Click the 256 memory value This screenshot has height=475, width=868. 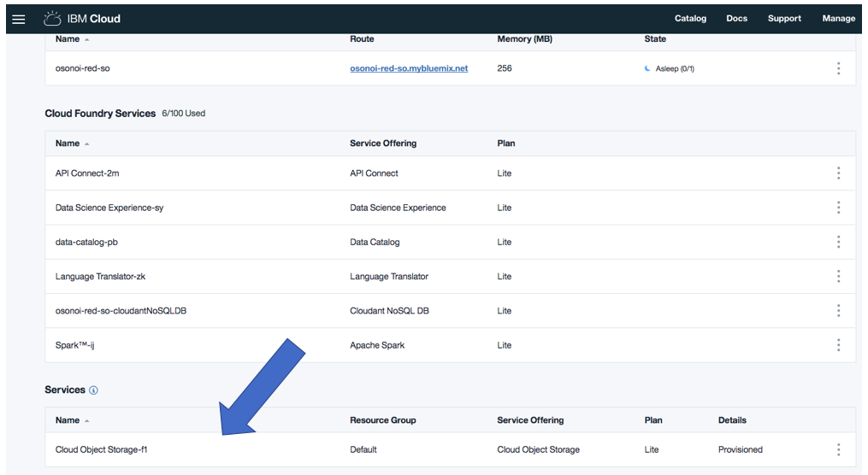pyautogui.click(x=505, y=68)
